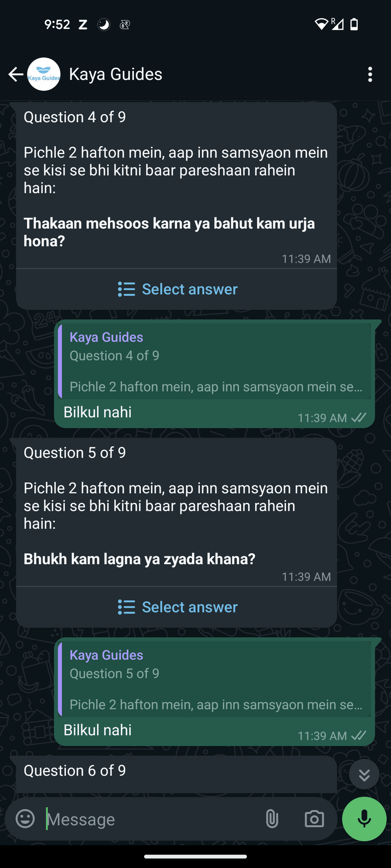Viewport: 391px width, 868px height.
Task: Tap the Question 6 of 9 message
Action: pyautogui.click(x=177, y=774)
